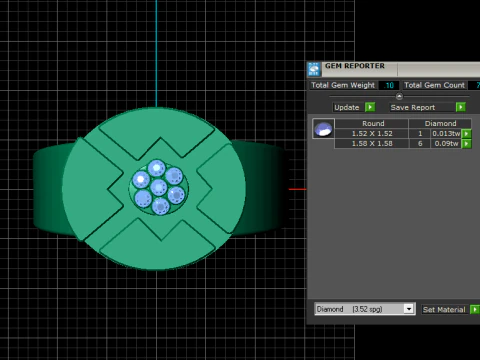Image resolution: width=480 pixels, height=360 pixels.
Task: Click the 0.09tw weight cell
Action: tap(446, 144)
